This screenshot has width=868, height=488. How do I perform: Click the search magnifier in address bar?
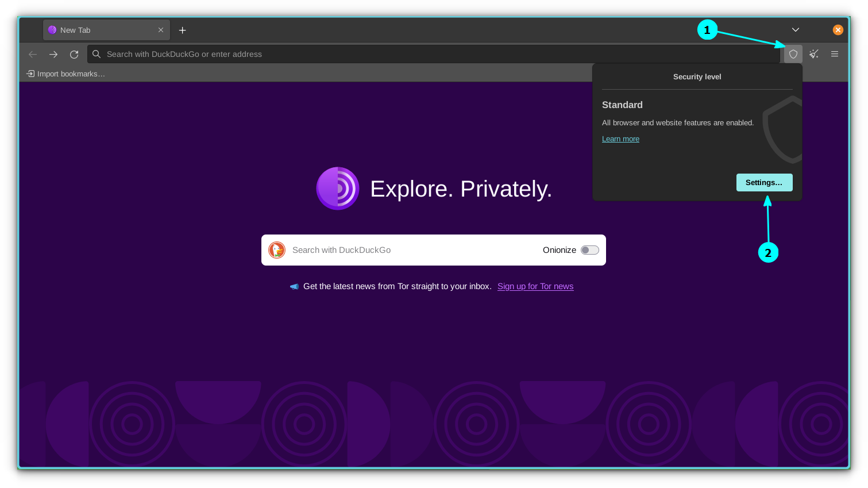click(x=97, y=54)
